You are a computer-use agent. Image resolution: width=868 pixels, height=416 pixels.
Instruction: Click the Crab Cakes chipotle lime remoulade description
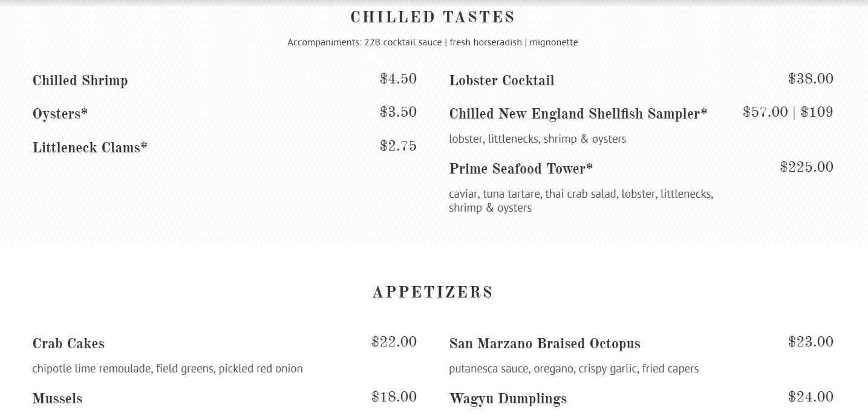click(x=167, y=368)
